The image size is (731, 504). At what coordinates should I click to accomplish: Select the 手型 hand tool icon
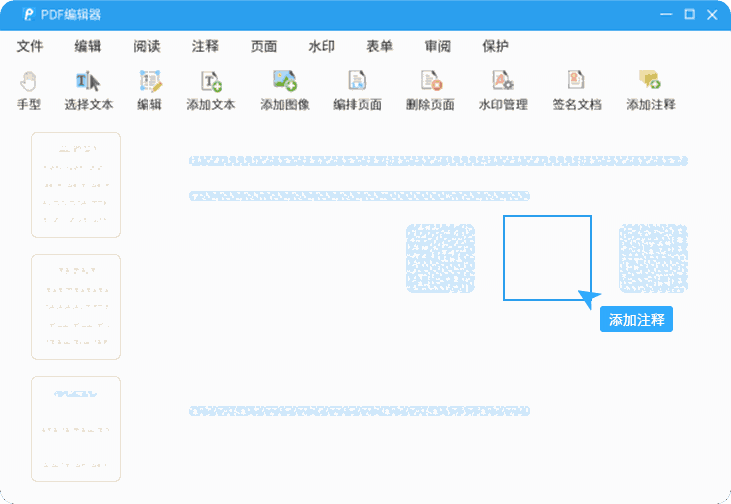(x=28, y=81)
